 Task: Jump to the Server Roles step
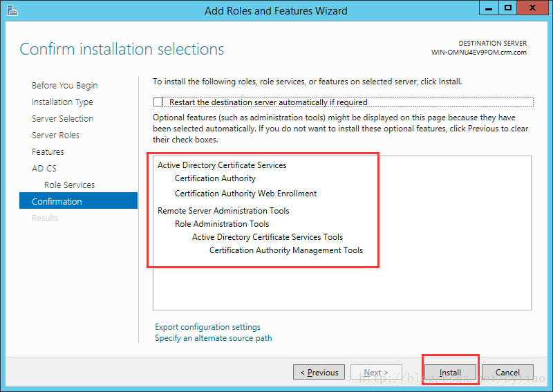click(x=55, y=135)
